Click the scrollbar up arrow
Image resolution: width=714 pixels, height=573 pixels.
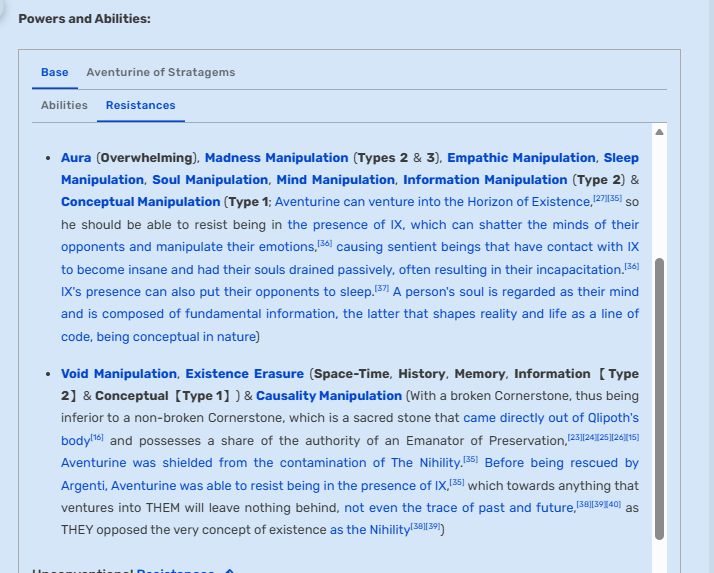pos(659,132)
